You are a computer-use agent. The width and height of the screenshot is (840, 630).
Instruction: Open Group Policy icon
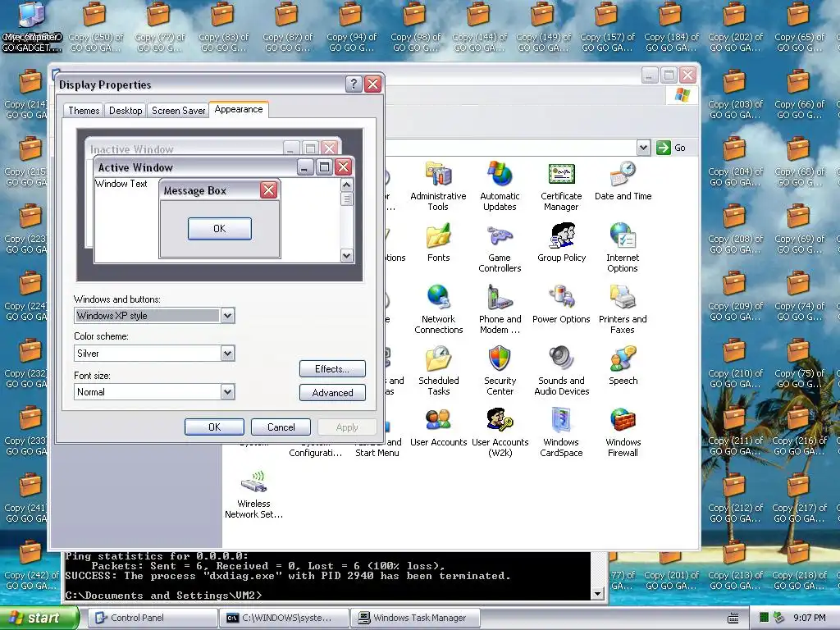(561, 242)
